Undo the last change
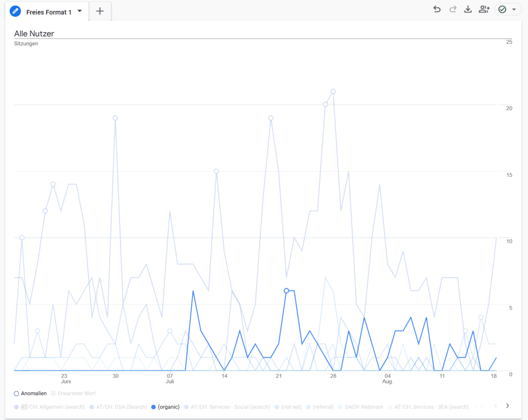The height and width of the screenshot is (420, 528). [x=437, y=9]
